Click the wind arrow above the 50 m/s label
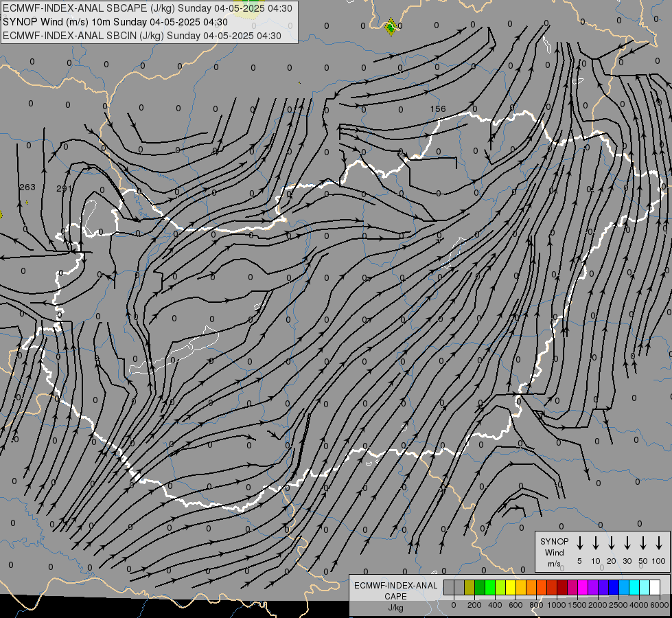This screenshot has width=672, height=618. pos(643,543)
